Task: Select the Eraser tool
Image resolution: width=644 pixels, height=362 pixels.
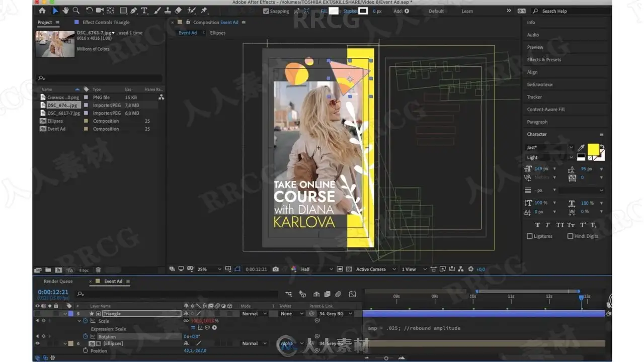Action: pyautogui.click(x=178, y=11)
